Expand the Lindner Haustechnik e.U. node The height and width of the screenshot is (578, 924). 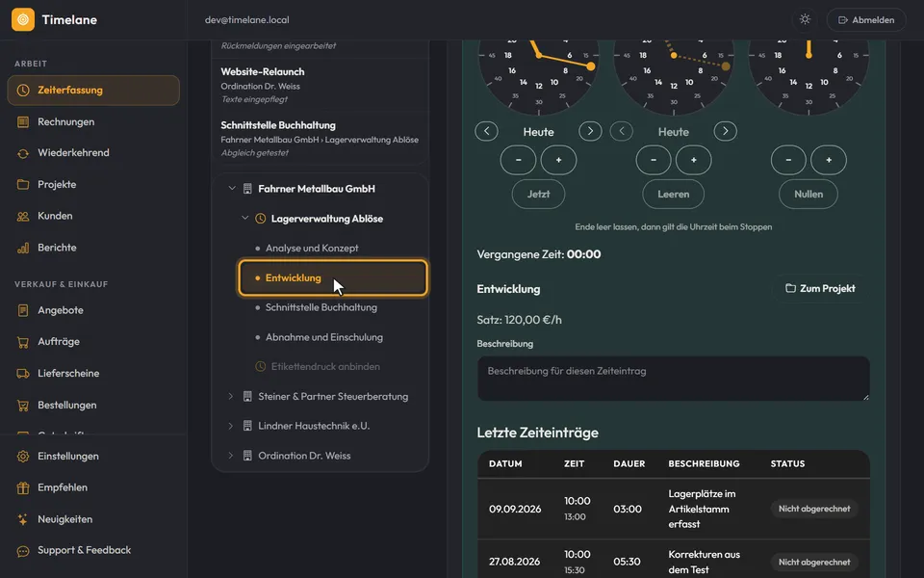(x=231, y=426)
